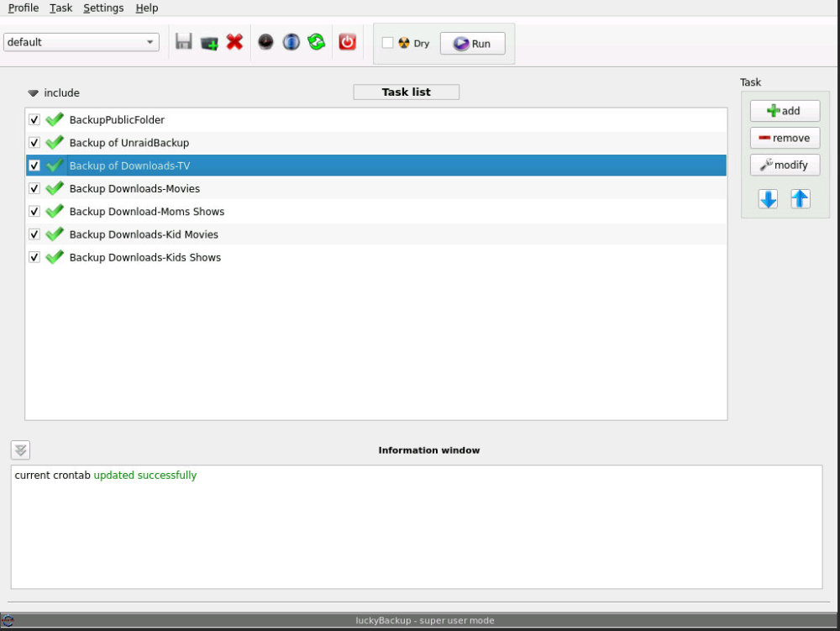840x631 pixels.
Task: Uncheck the Backup of Downloads-TV task
Action: tap(34, 166)
